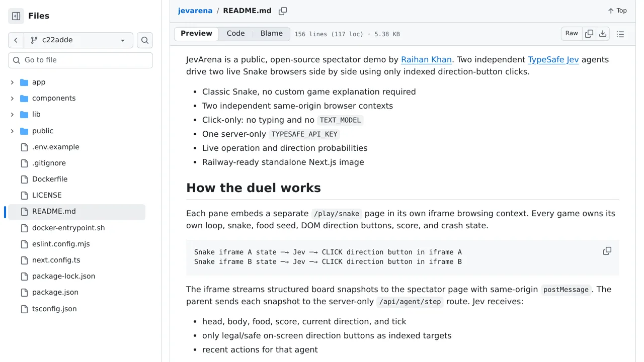
Task: Copy raw file contents icon
Action: pos(589,34)
